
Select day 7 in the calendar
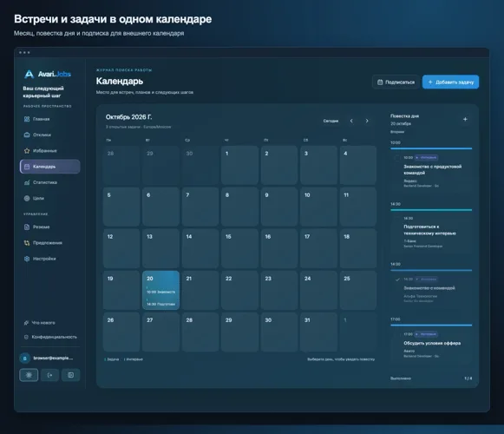tap(200, 207)
